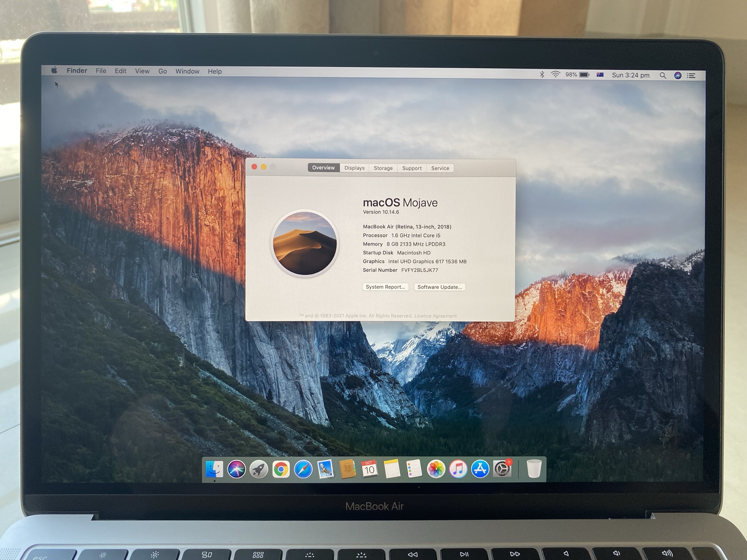Viewport: 747px width, 560px height.
Task: Open Calendar showing Oct 10
Action: coord(369,469)
